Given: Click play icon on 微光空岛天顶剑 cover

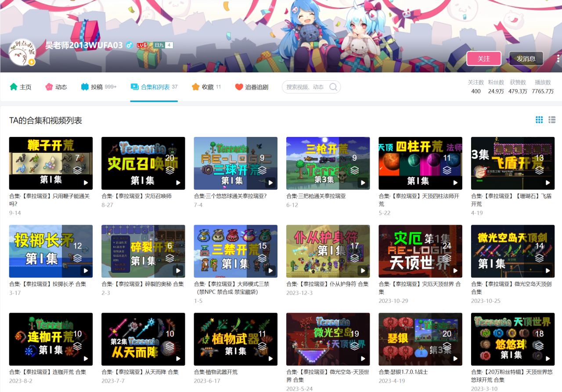Looking at the screenshot, I should pyautogui.click(x=548, y=270).
